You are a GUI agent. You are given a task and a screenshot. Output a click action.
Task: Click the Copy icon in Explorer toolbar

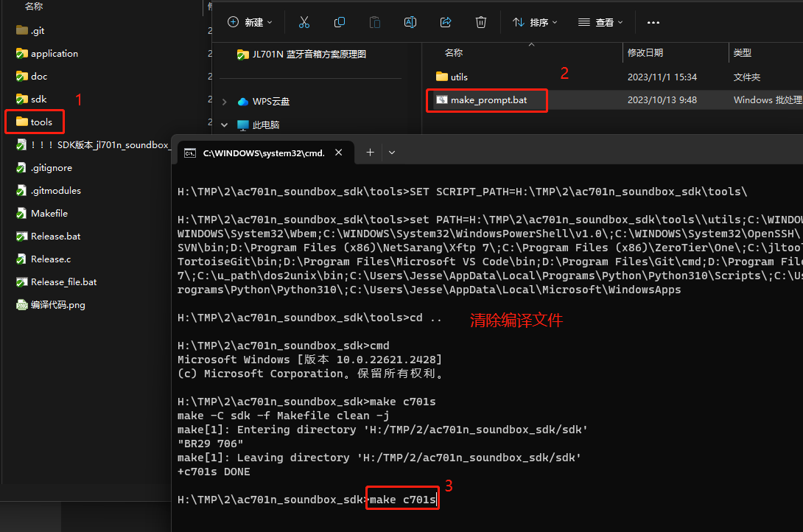tap(339, 22)
